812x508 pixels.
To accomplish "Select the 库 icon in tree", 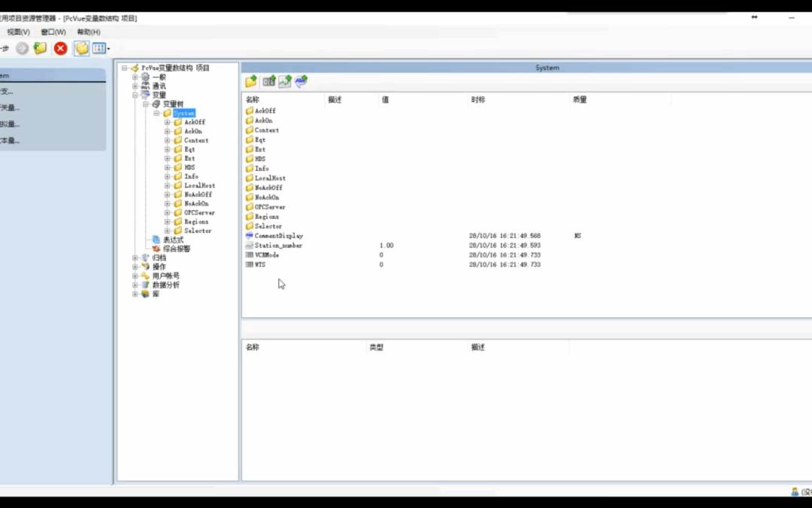I will pyautogui.click(x=146, y=294).
